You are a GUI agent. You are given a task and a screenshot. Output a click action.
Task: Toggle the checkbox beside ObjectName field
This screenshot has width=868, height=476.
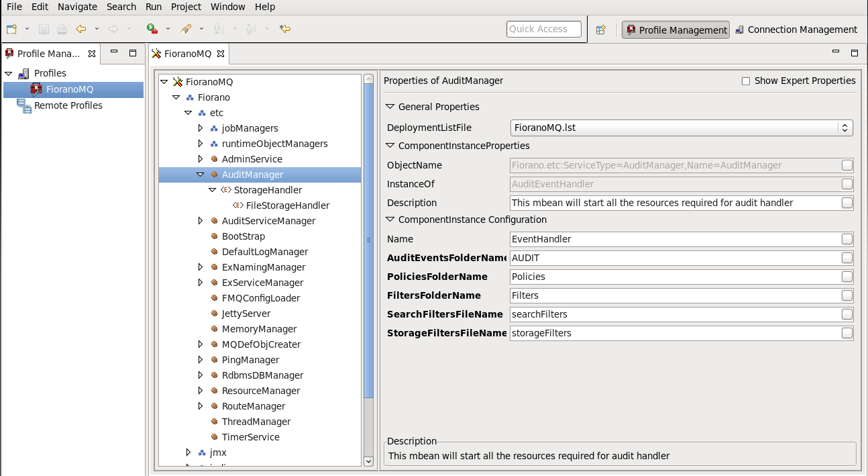coord(847,165)
